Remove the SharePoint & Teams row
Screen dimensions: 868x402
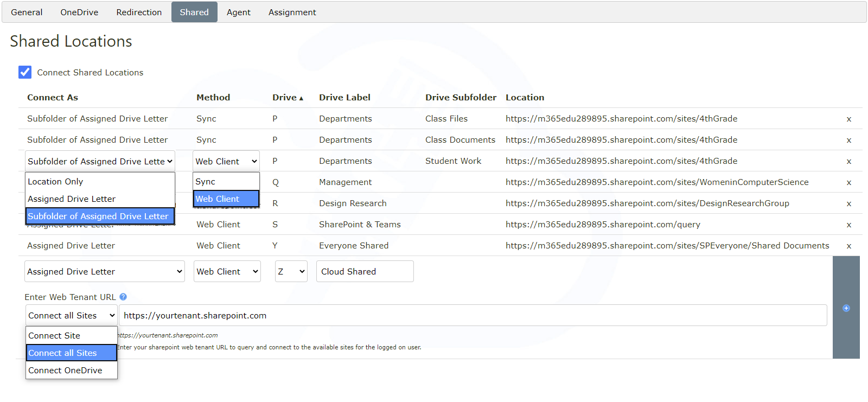pos(848,225)
